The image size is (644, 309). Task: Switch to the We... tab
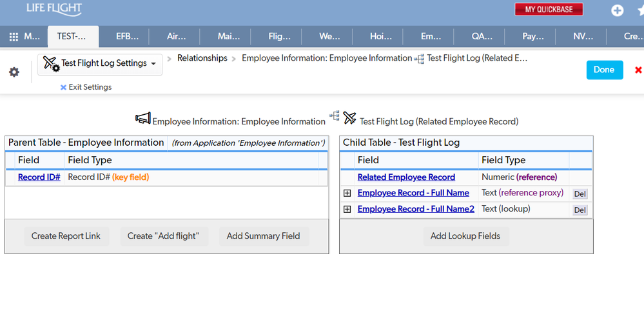coord(330,37)
